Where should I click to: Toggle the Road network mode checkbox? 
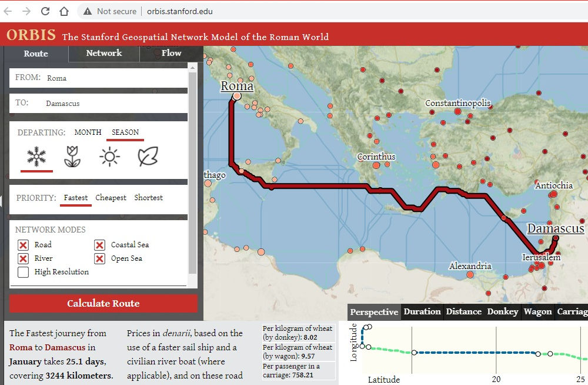24,245
